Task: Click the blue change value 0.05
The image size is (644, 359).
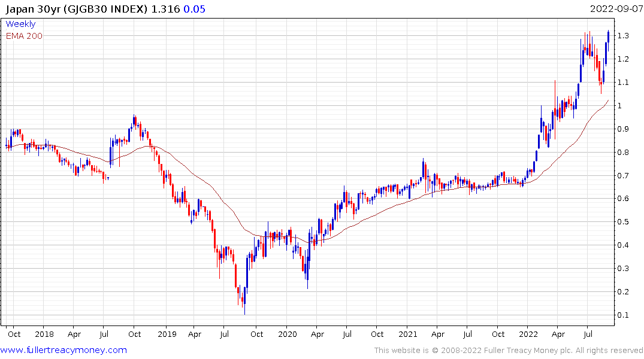Action: point(194,9)
